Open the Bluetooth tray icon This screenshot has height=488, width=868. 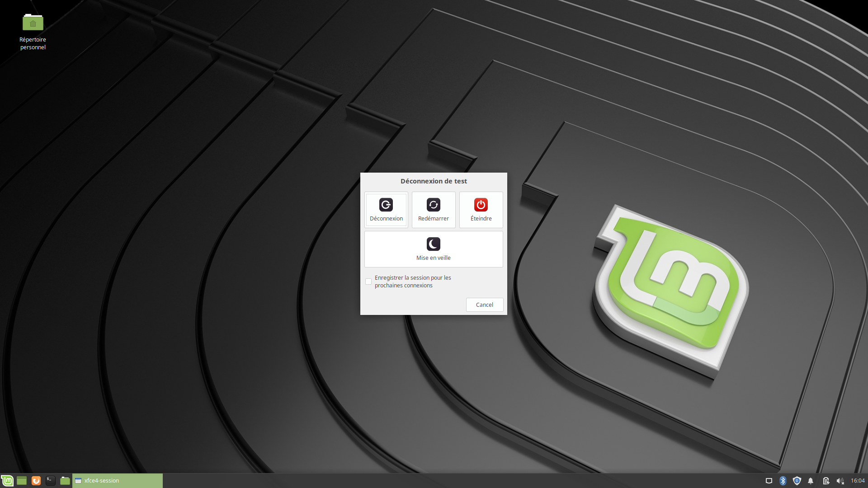[783, 481]
